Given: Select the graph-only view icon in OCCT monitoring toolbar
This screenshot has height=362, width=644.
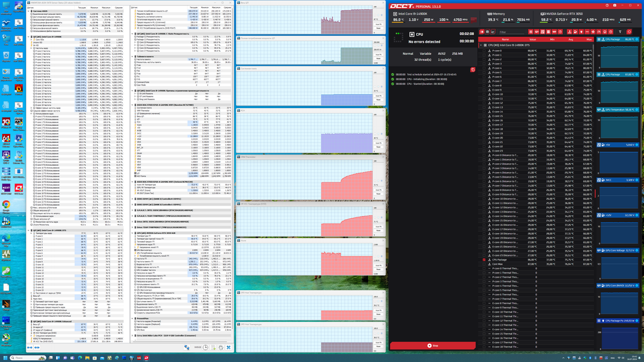Looking at the screenshot, I should pos(493,31).
